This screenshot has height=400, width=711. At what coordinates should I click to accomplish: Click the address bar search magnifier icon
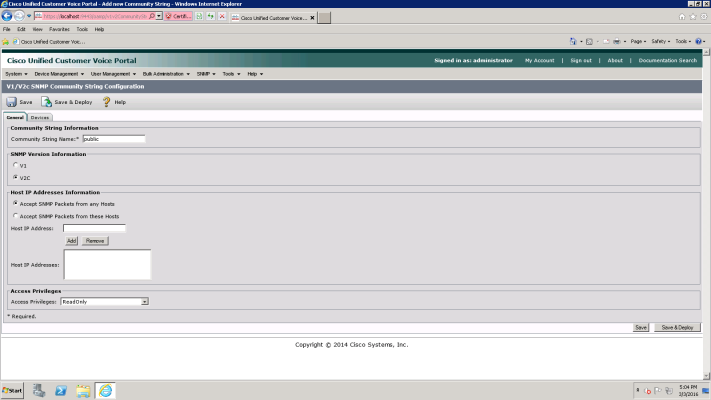click(x=152, y=16)
